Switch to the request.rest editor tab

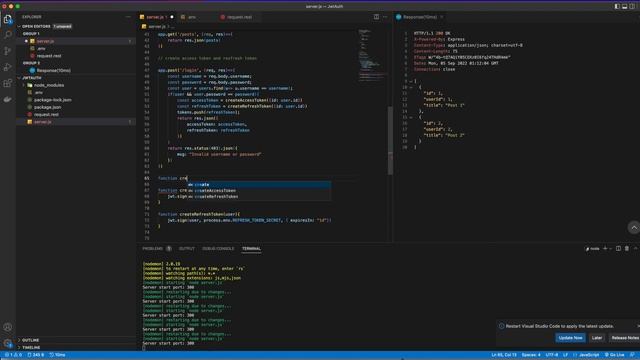(x=239, y=17)
